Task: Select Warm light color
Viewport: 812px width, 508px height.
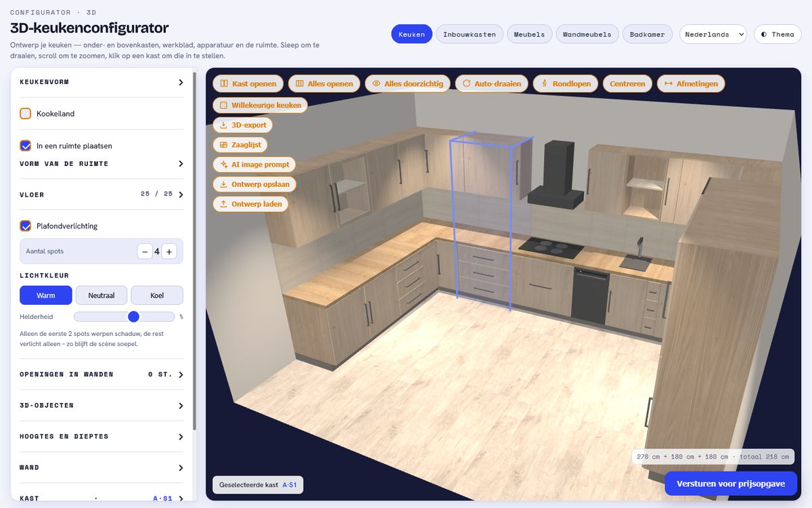Action: pyautogui.click(x=46, y=295)
